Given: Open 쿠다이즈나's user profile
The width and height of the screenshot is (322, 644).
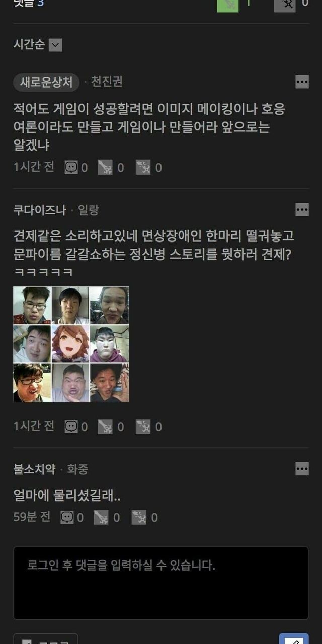Looking at the screenshot, I should tap(39, 210).
